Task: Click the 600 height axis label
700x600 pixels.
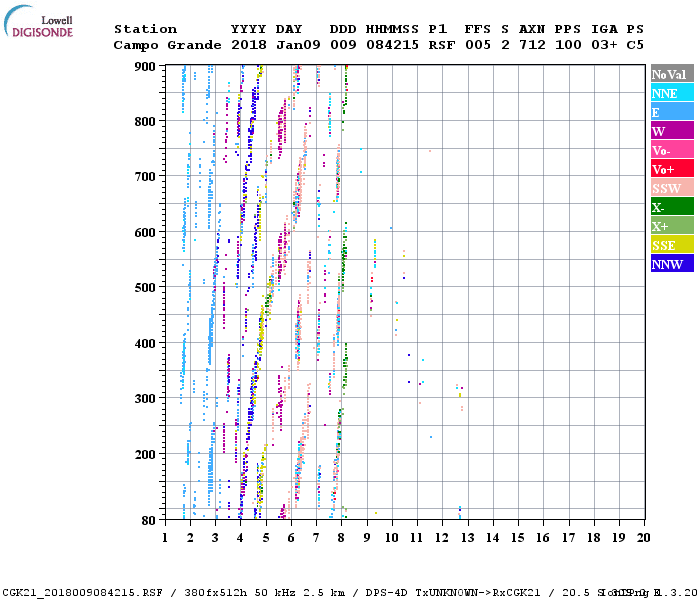Action: 145,233
